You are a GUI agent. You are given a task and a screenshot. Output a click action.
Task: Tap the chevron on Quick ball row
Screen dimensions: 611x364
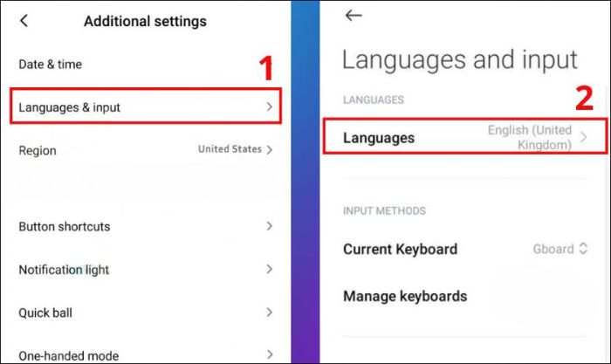269,312
